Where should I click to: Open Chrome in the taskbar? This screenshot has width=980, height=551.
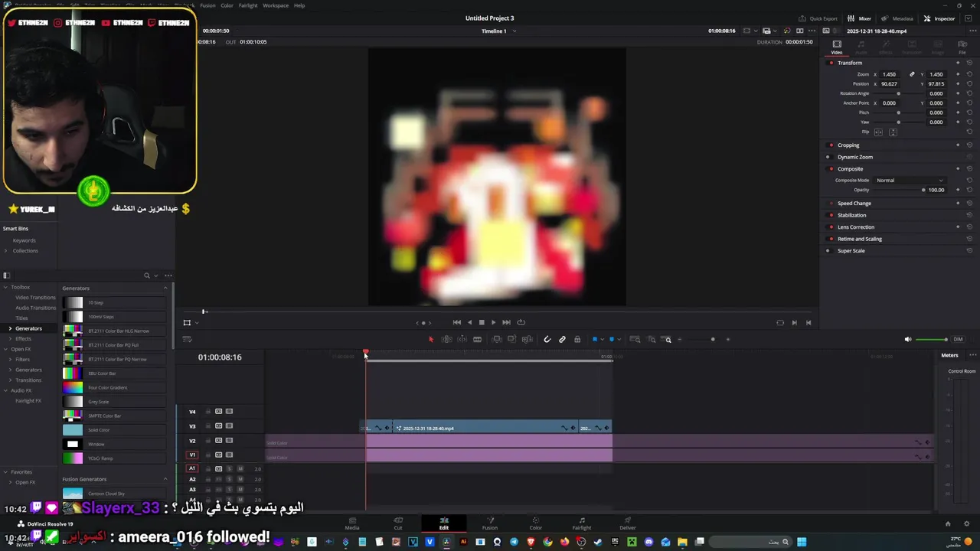pos(547,542)
